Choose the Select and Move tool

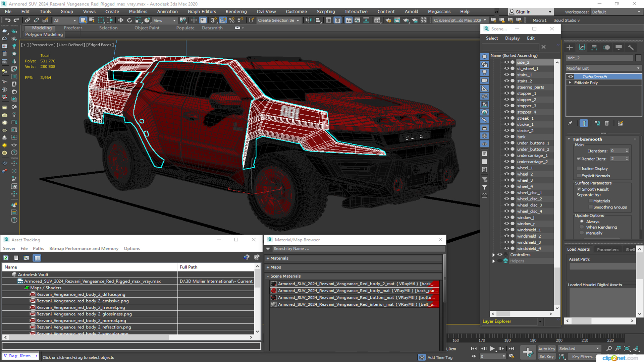click(x=120, y=20)
